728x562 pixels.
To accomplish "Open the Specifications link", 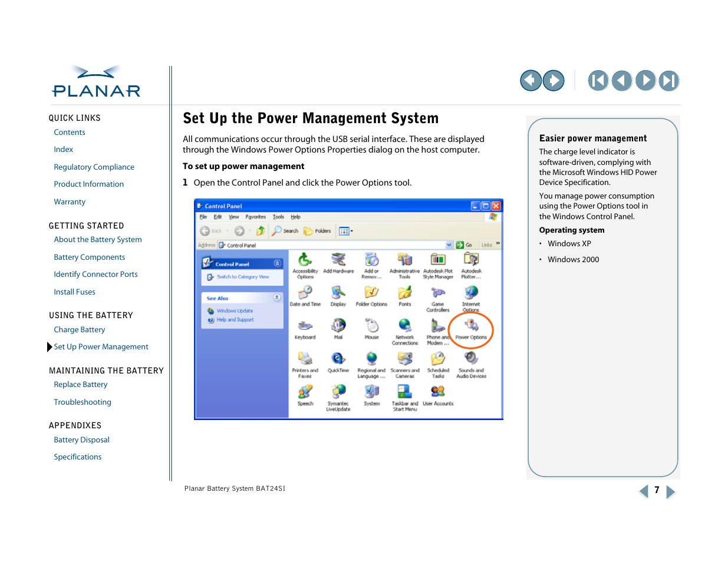I will 78,457.
